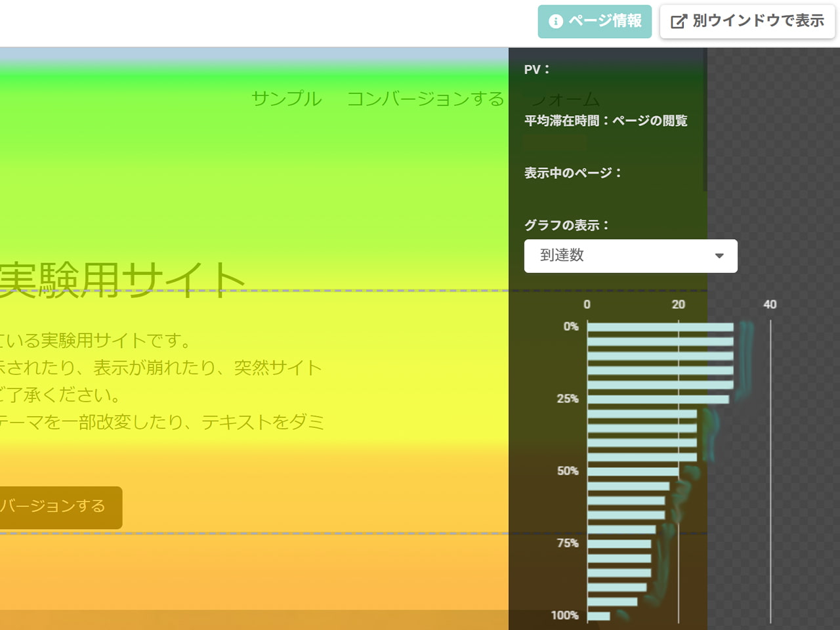Viewport: 840px width, 630px height.
Task: Select the PV： label
Action: 537,70
